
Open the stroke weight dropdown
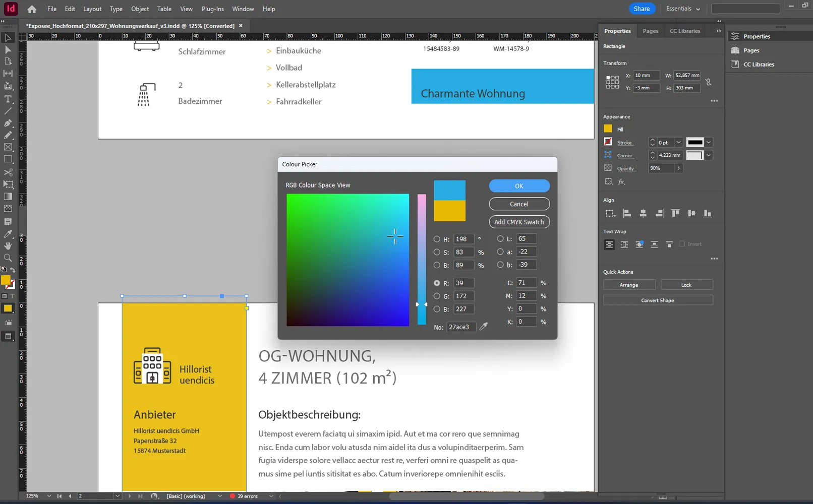click(678, 143)
